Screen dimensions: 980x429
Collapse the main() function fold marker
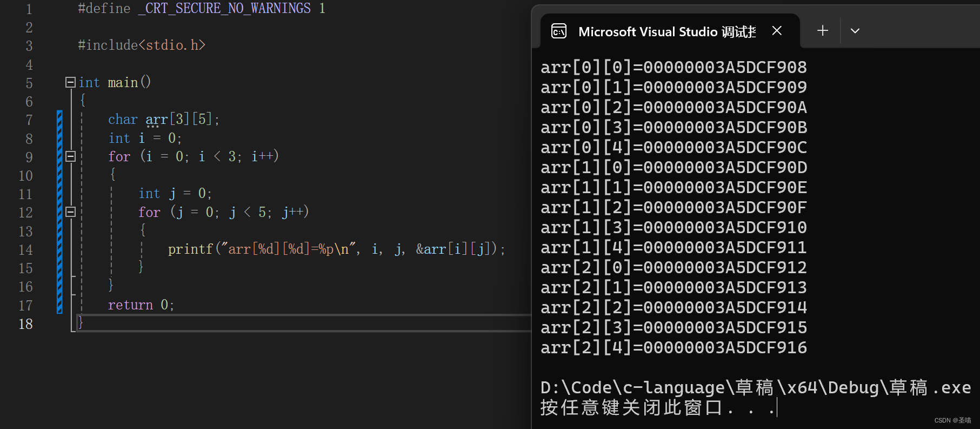(x=70, y=82)
